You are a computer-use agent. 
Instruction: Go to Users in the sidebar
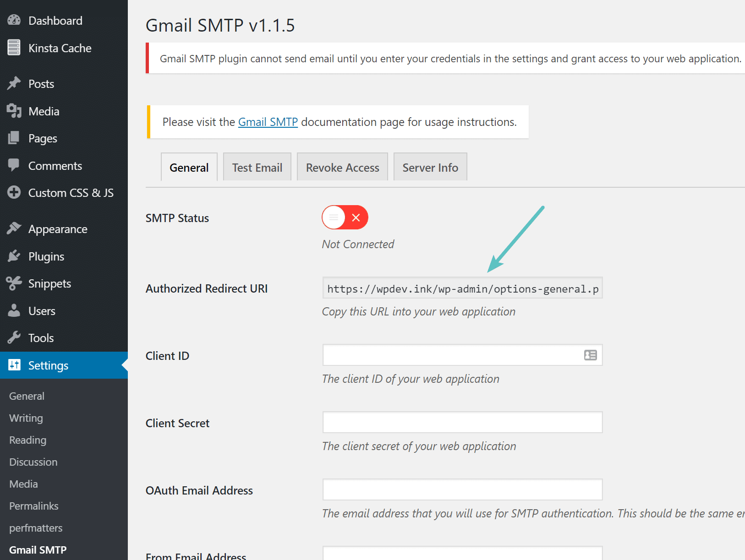click(42, 311)
